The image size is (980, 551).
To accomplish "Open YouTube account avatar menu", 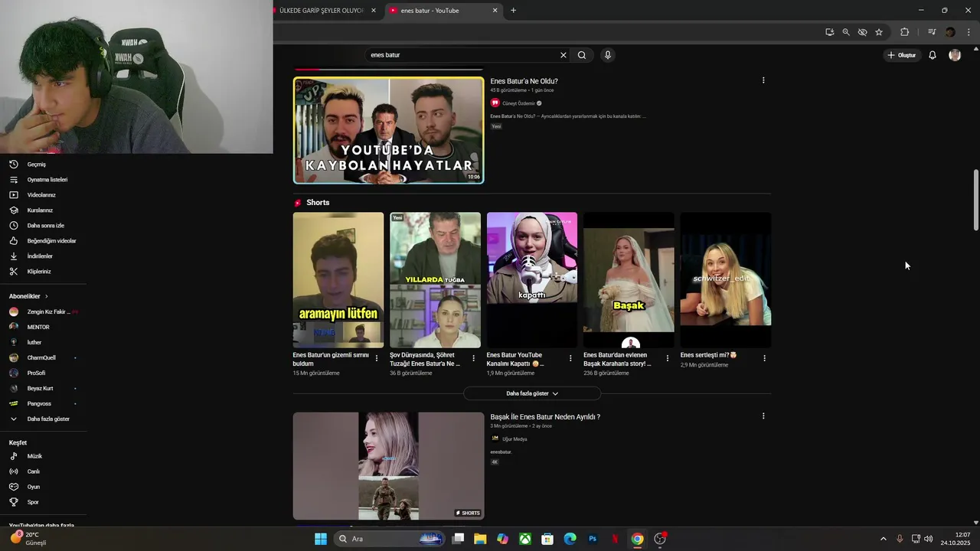I will 955,55.
